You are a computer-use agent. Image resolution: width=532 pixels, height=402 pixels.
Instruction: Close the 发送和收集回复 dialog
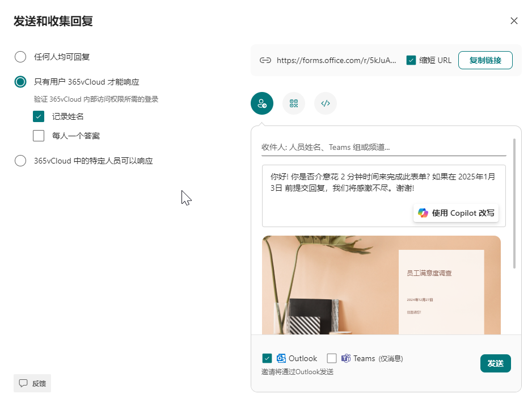[x=514, y=20]
